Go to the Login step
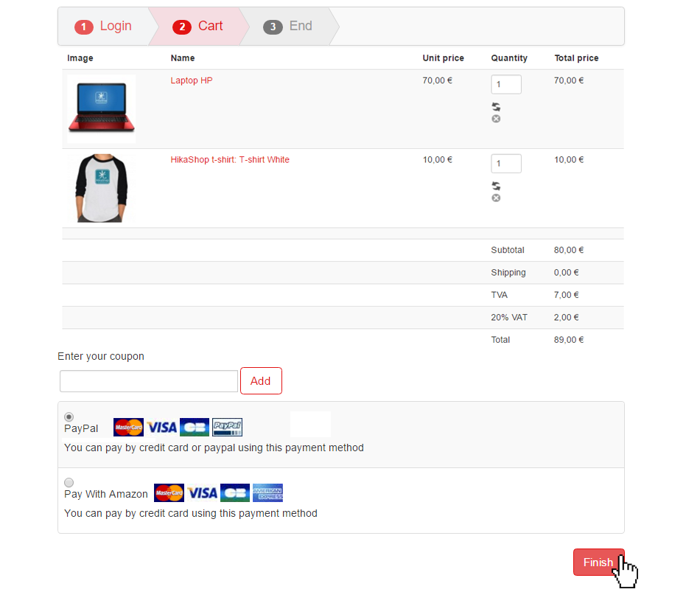The height and width of the screenshot is (592, 700). (103, 27)
